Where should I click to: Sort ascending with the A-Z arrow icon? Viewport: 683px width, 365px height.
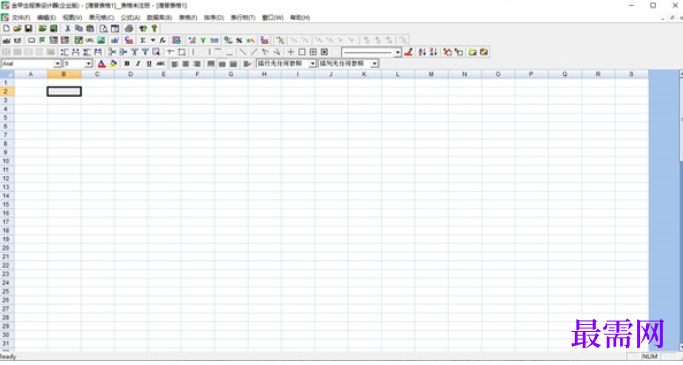[422, 52]
